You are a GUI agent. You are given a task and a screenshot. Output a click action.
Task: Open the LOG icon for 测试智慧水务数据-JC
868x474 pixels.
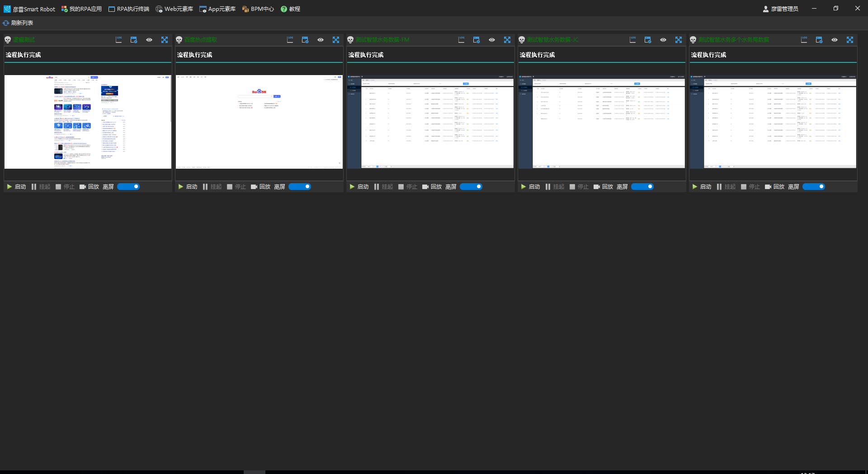tap(632, 40)
